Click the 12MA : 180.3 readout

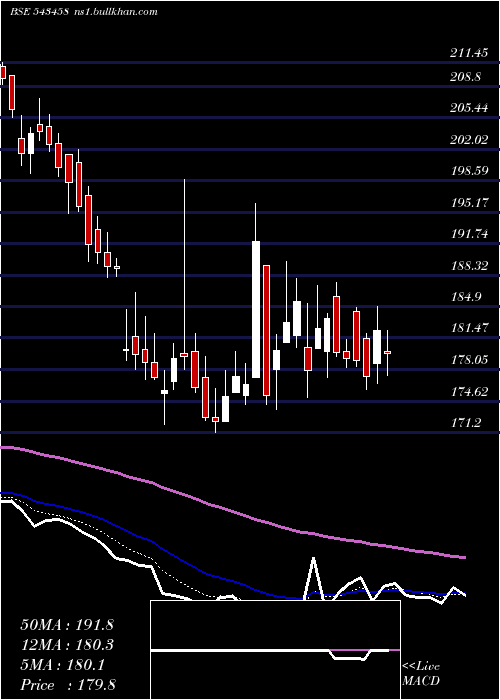[x=67, y=645]
